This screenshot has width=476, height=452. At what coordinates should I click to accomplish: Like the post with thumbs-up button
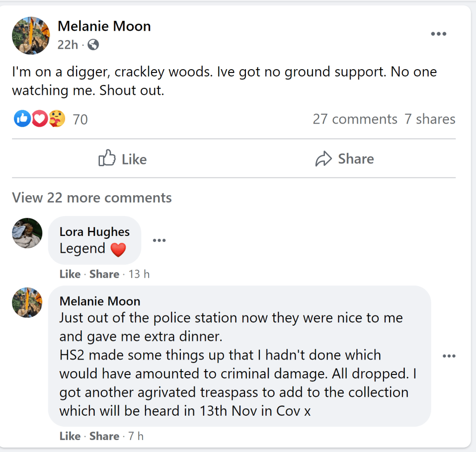123,159
